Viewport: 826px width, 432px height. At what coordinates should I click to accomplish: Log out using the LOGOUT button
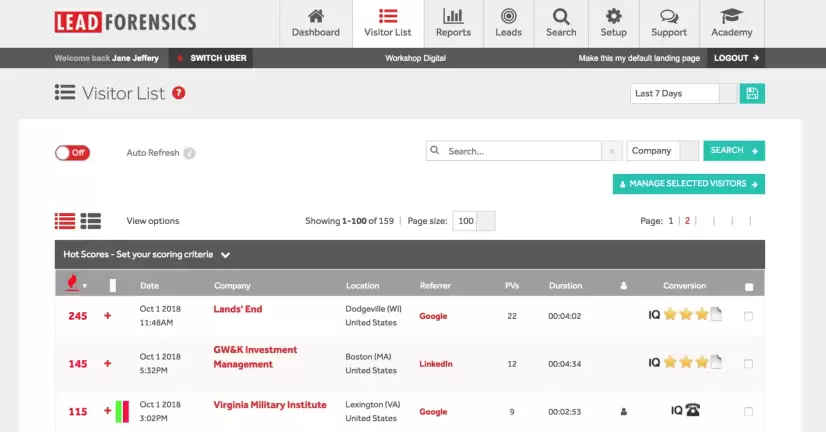coord(736,58)
